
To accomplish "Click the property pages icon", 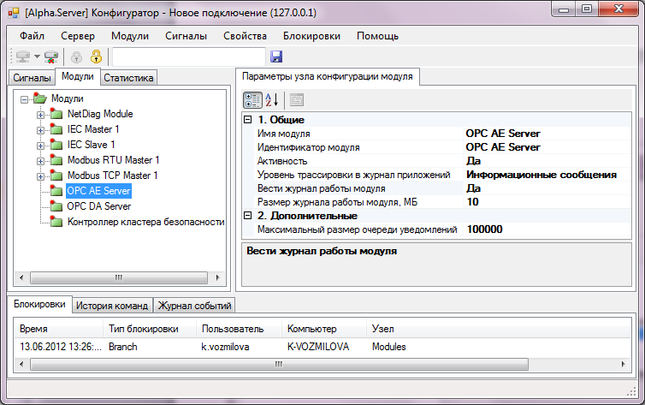I will 297,100.
